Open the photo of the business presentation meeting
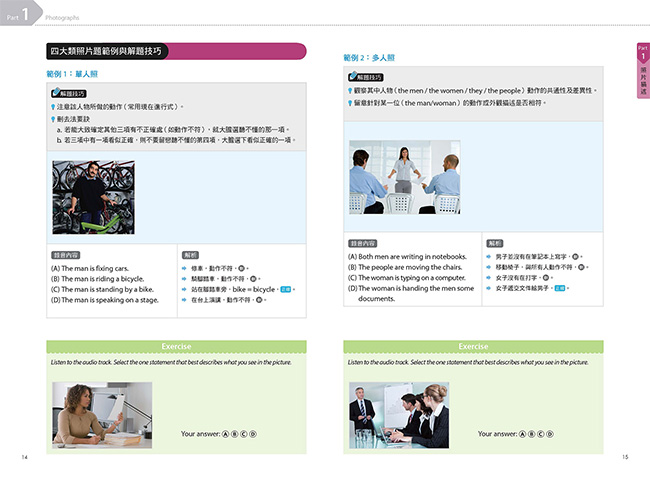The image size is (650, 480). click(399, 415)
